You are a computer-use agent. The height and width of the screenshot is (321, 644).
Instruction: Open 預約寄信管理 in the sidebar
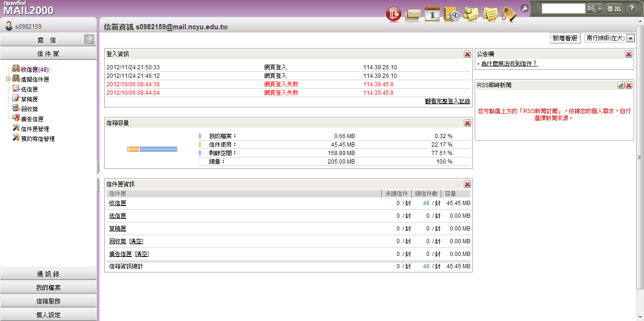tap(38, 139)
